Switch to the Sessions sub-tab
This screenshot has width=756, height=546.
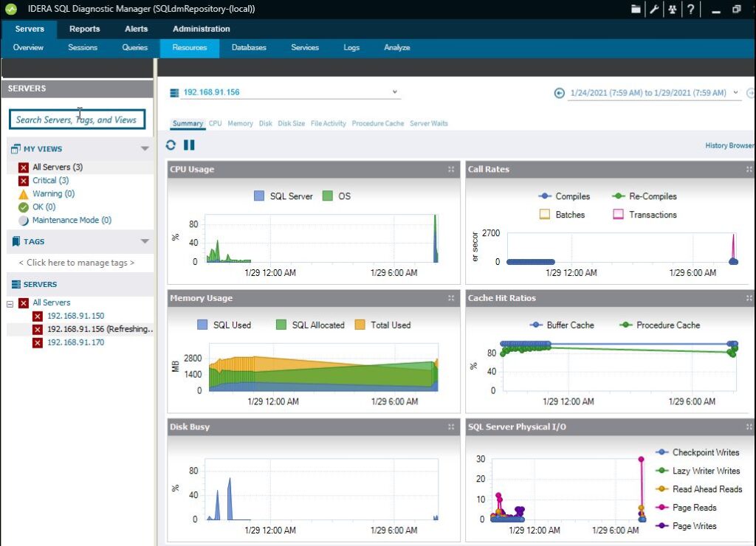[x=83, y=48]
